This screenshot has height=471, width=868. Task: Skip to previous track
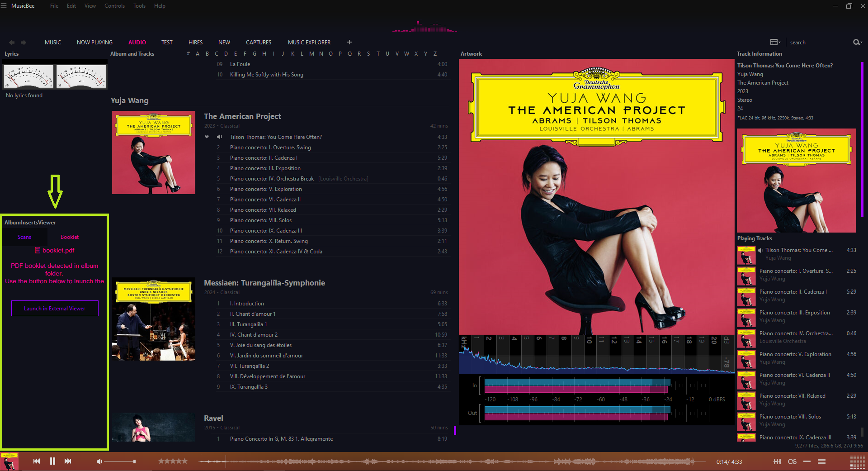37,461
